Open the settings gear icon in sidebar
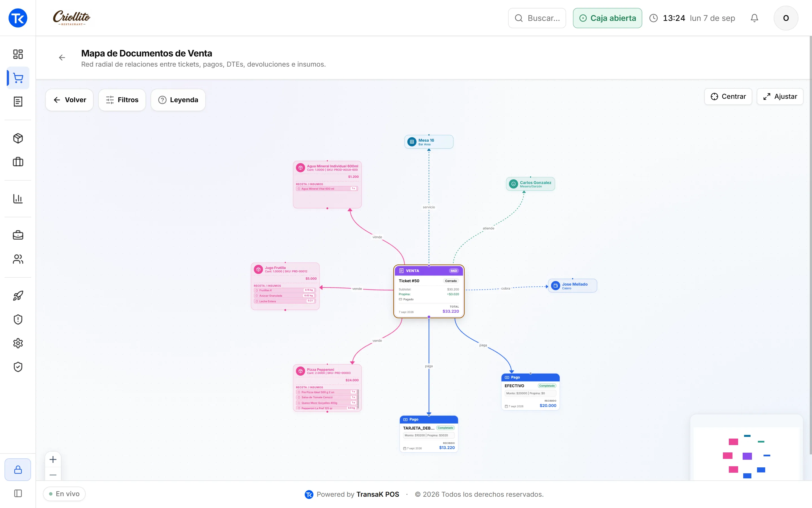This screenshot has width=812, height=508. (18, 343)
